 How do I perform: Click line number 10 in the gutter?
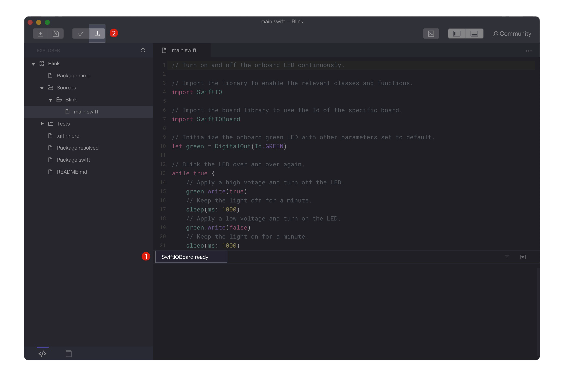pos(163,146)
